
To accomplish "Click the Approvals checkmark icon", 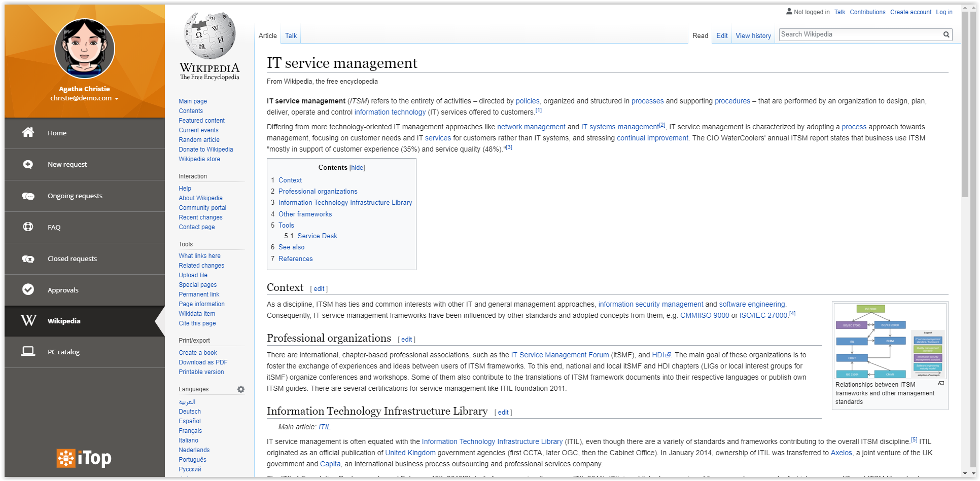I will coord(28,289).
